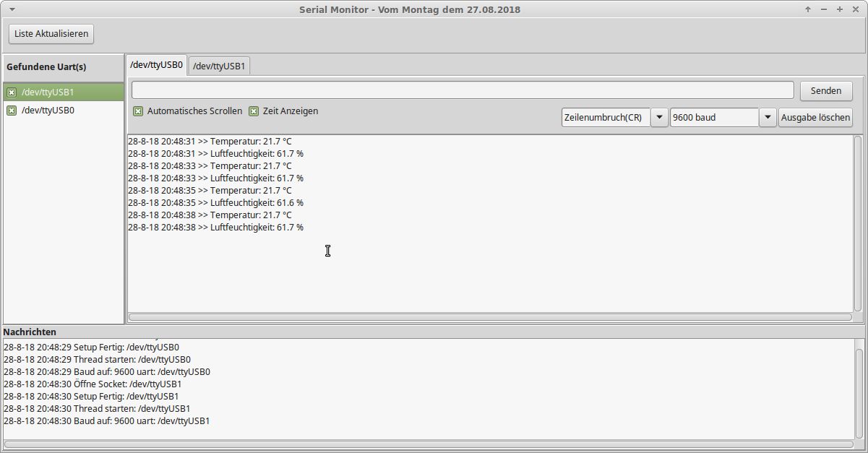Toggle the Zeit Anzeigen checkbox

tap(254, 111)
